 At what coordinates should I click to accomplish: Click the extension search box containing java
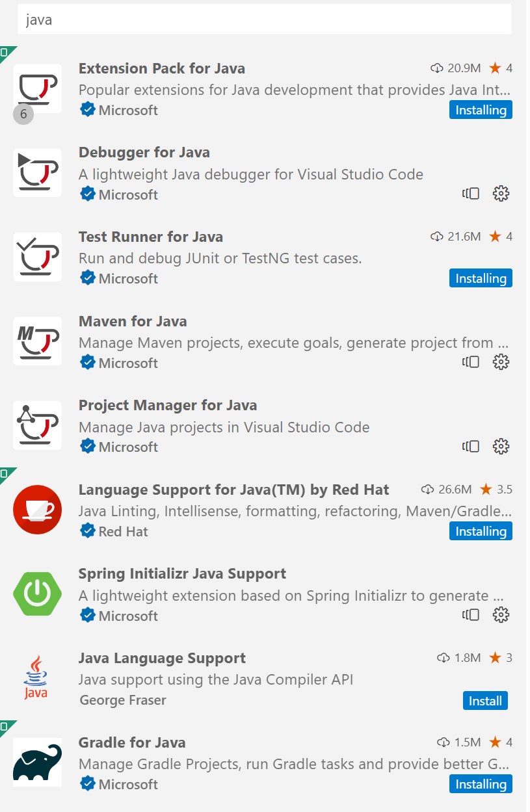tap(265, 20)
